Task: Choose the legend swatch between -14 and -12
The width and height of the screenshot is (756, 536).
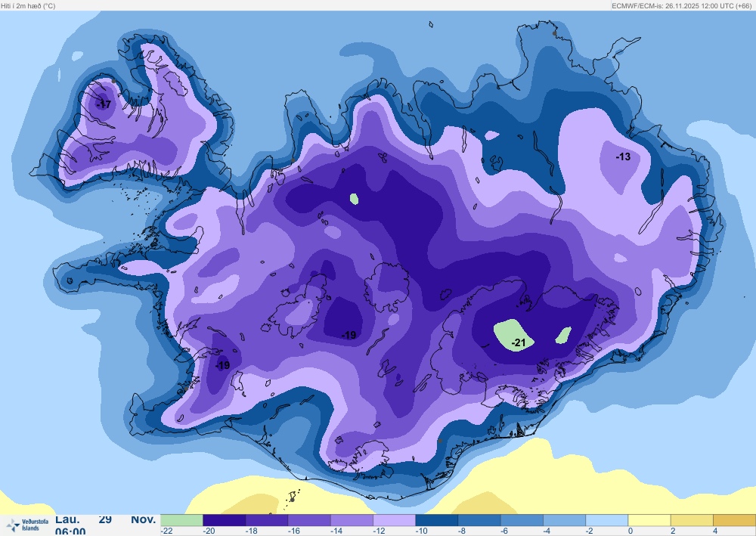Action: click(x=352, y=520)
